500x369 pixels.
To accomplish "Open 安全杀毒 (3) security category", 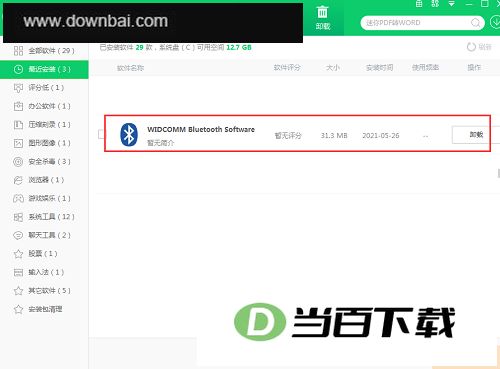I will click(x=44, y=162).
